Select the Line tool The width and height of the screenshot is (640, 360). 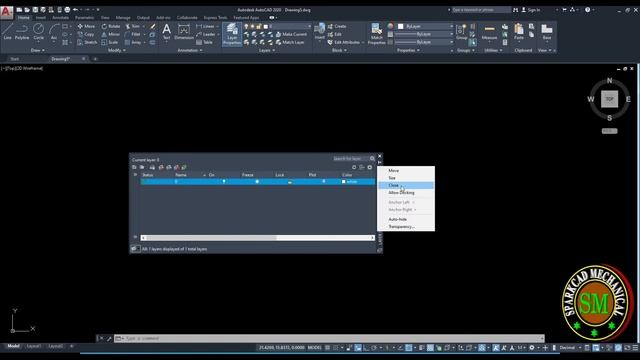(x=7, y=31)
